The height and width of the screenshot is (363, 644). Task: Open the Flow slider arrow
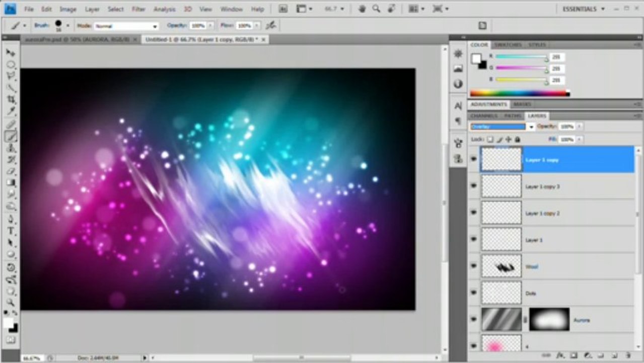255,26
